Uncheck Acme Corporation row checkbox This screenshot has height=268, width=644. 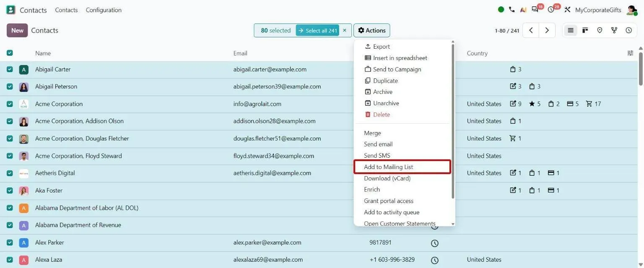pos(10,104)
